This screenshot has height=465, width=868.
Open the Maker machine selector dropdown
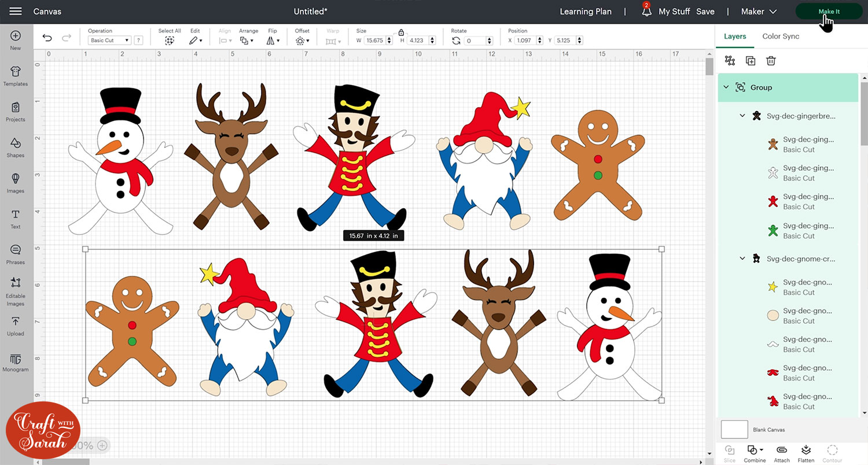coord(759,11)
